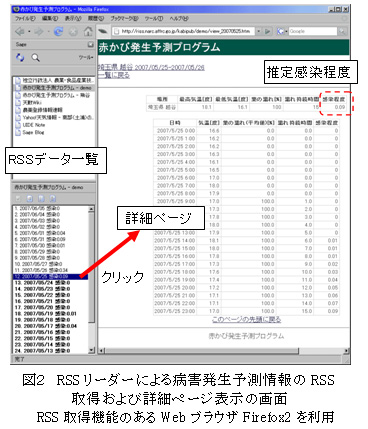Click the horizontal scrollbar under the page content
The height and width of the screenshot is (429, 368).
(x=202, y=351)
